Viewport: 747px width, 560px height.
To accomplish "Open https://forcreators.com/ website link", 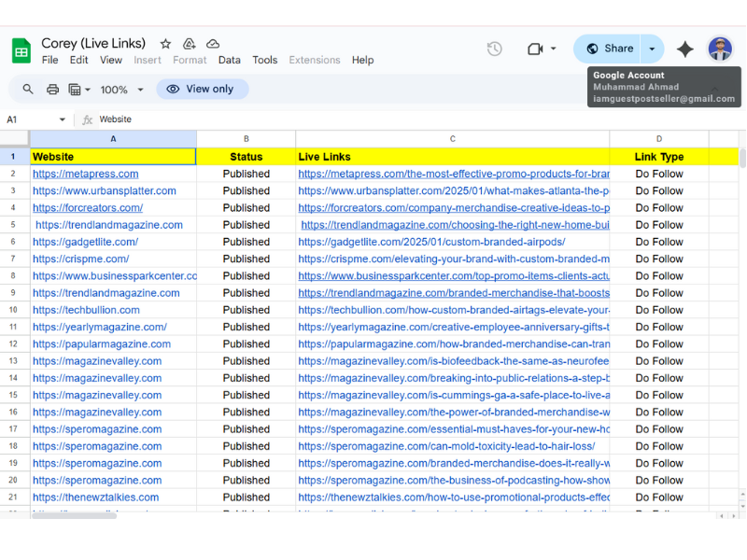I will tap(88, 208).
